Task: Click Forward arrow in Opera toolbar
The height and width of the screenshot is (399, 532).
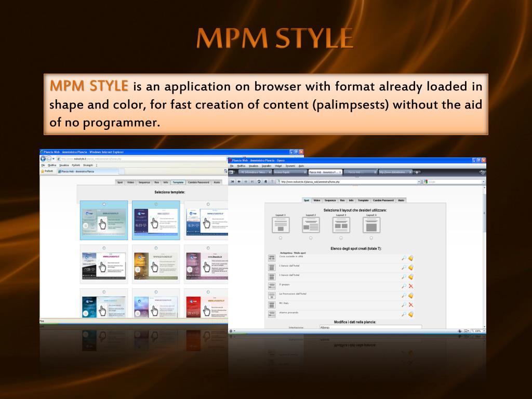Action: point(246,181)
